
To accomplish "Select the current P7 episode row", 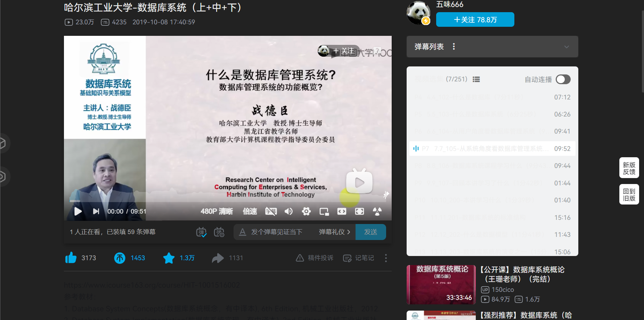I will (492, 149).
